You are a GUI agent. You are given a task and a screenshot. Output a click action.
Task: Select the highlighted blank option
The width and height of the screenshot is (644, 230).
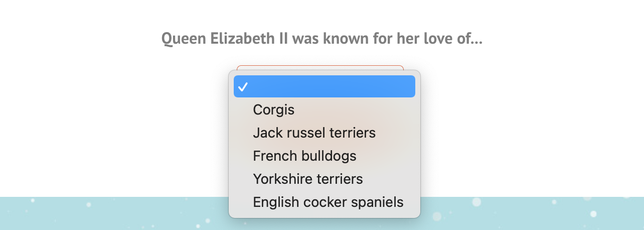coord(325,86)
